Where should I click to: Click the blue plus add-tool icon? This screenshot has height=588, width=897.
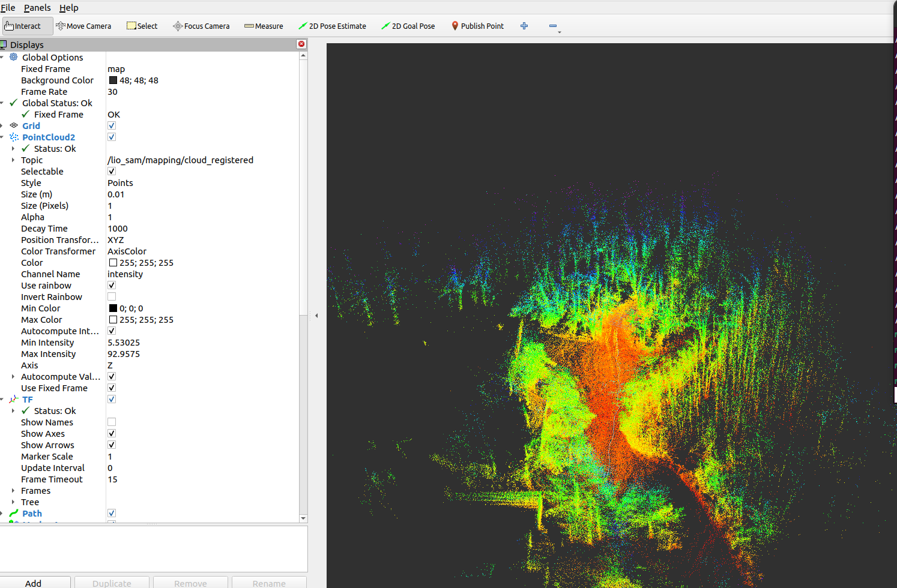[524, 26]
